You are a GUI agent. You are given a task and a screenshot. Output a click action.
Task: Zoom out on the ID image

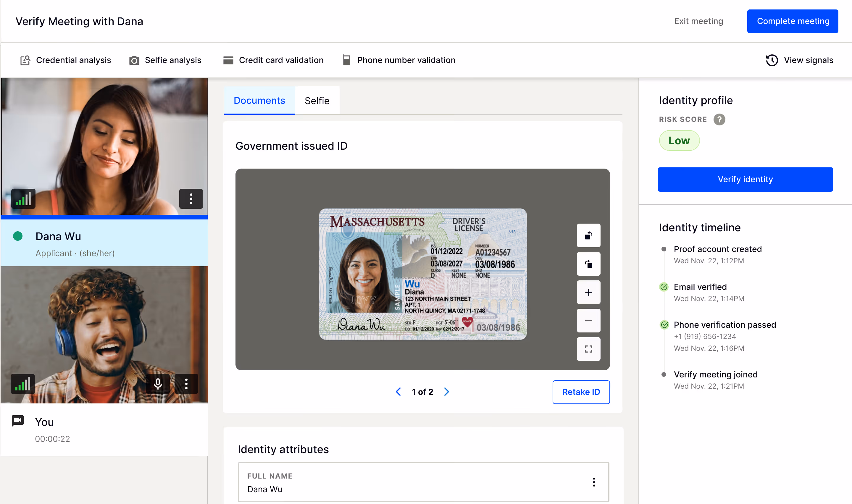pyautogui.click(x=588, y=321)
